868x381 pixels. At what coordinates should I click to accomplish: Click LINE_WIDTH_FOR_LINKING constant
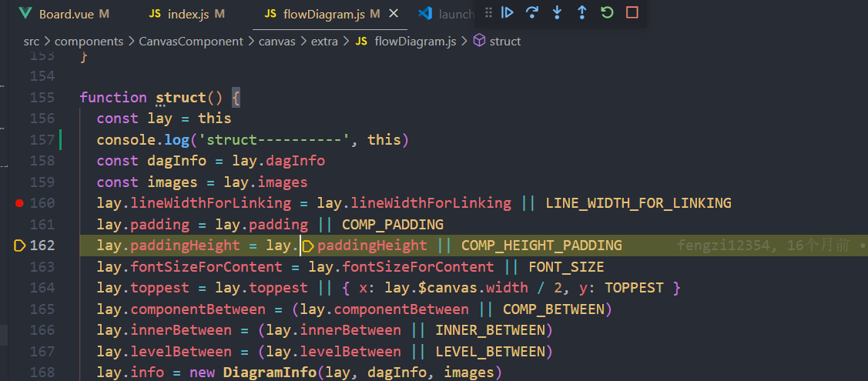[638, 203]
